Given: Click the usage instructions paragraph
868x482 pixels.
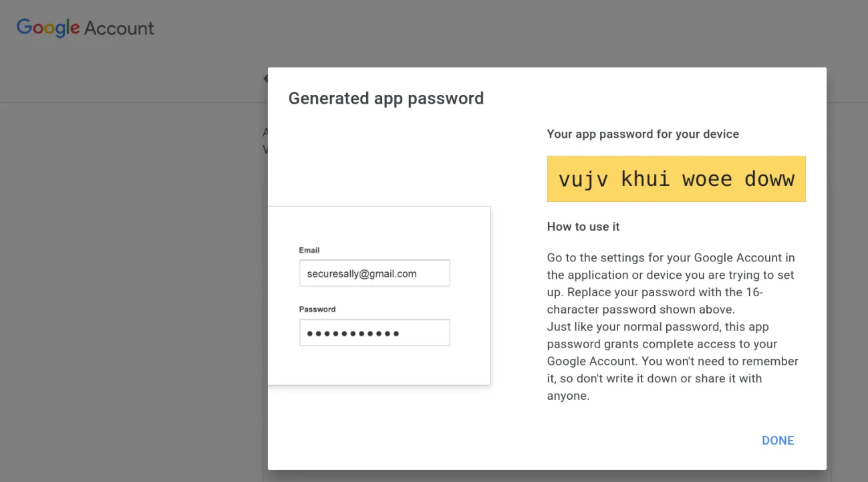Looking at the screenshot, I should click(x=672, y=327).
